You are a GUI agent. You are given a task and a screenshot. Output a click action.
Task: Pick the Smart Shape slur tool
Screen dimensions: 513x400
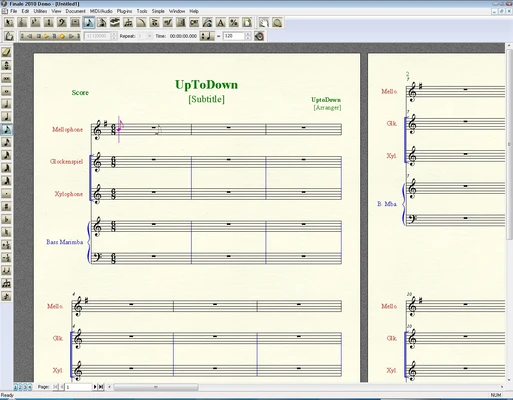[141, 23]
